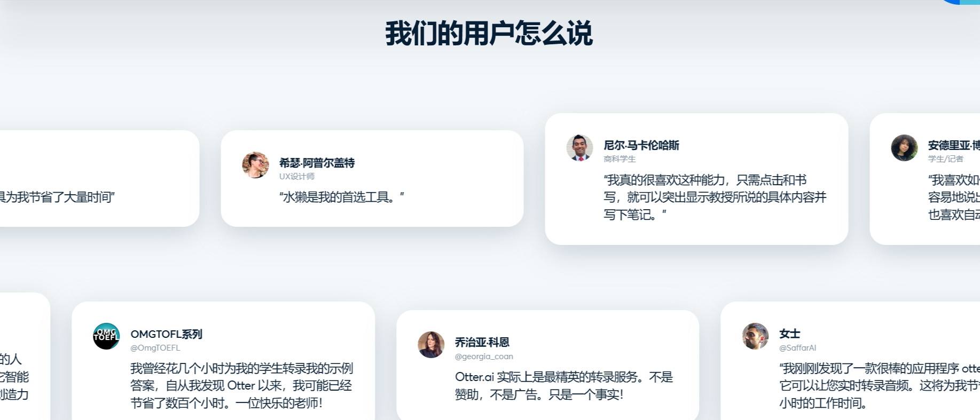Viewport: 980px width, 420px height.
Task: Open the @OmgTOEFL handle
Action: 155,348
